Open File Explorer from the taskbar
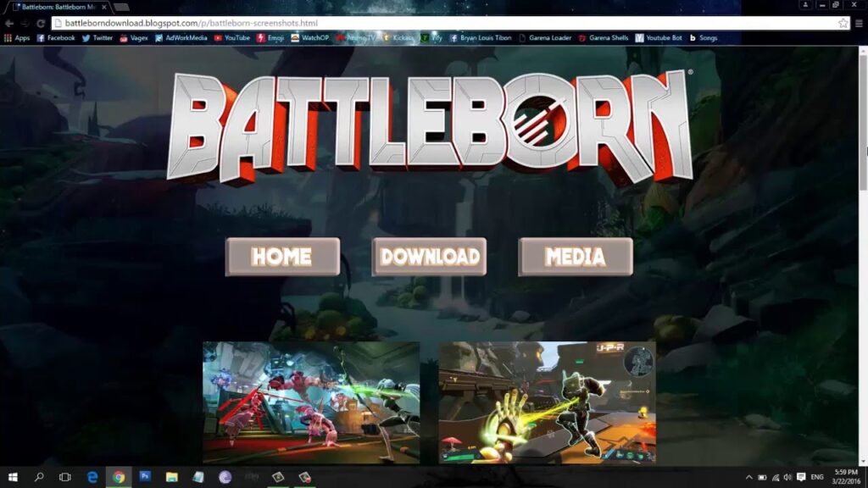The height and width of the screenshot is (488, 868). click(x=171, y=476)
